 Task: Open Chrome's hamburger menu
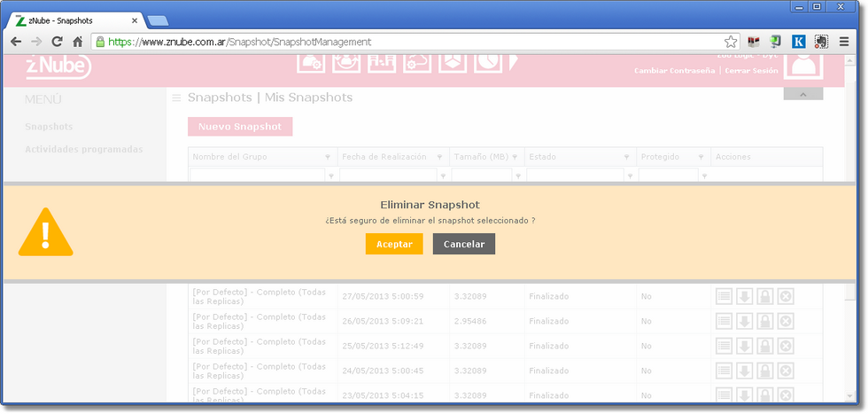tap(844, 42)
